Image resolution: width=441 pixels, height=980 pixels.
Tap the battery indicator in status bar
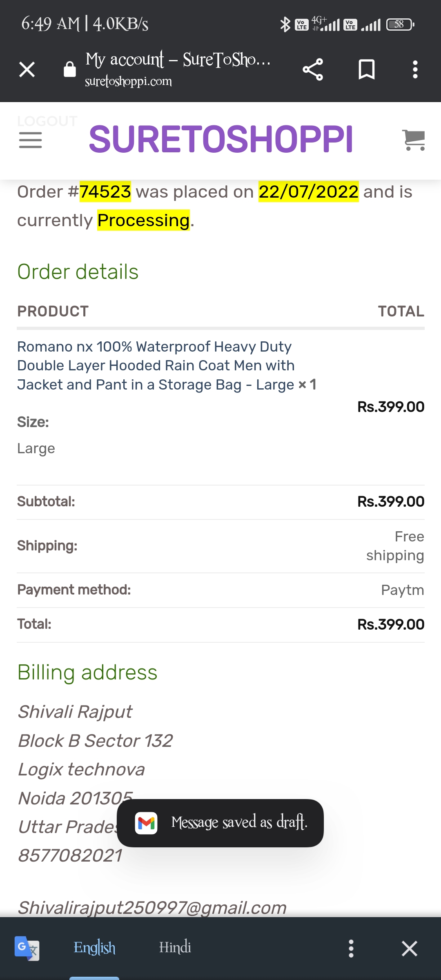400,24
